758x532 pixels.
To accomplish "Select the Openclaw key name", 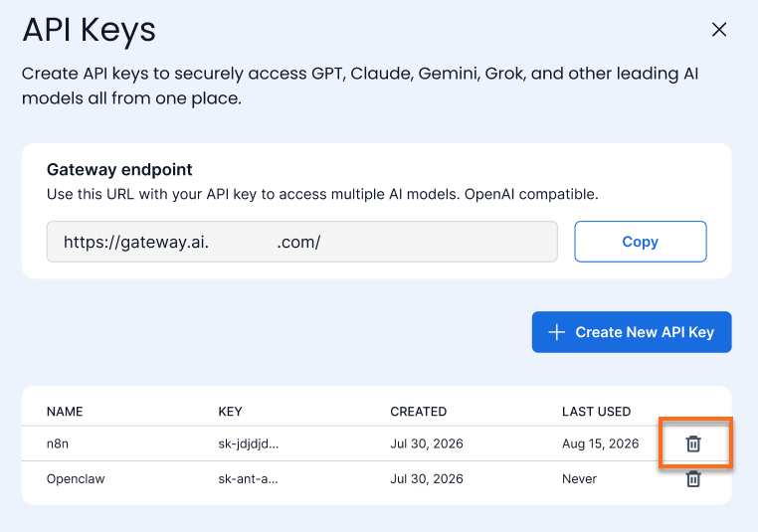I will point(76,479).
